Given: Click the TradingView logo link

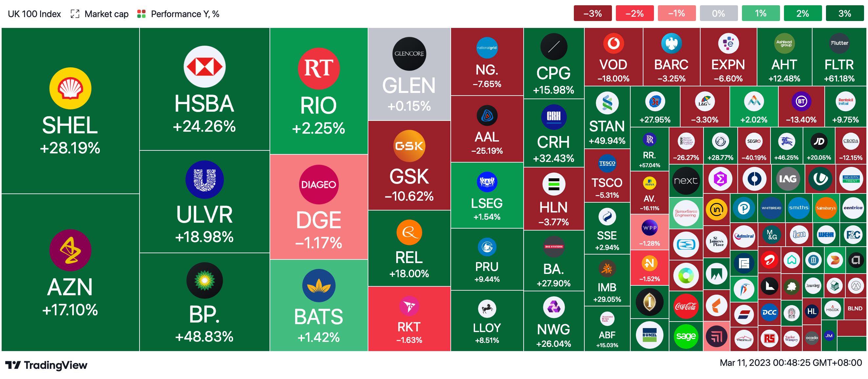Looking at the screenshot, I should [x=46, y=365].
